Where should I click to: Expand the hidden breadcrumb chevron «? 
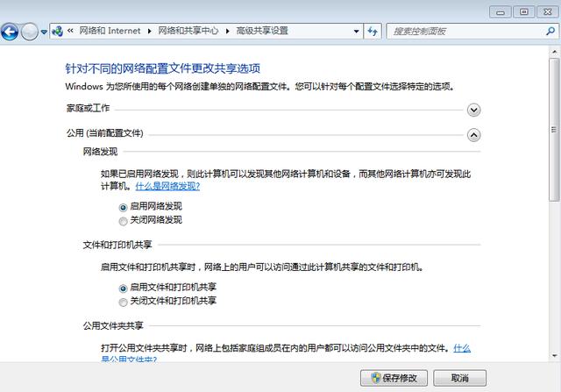(x=70, y=31)
